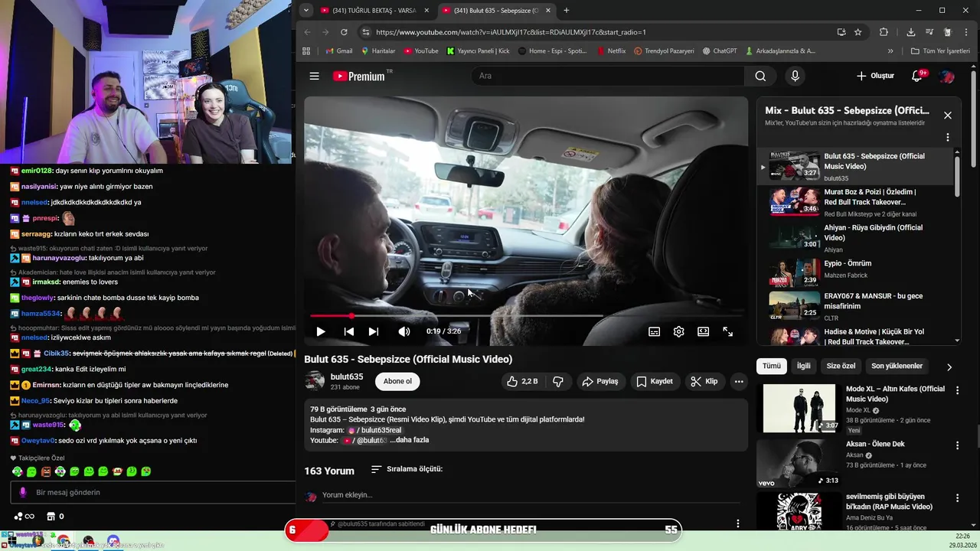Open the chat shop icon
980x551 pixels.
click(51, 517)
